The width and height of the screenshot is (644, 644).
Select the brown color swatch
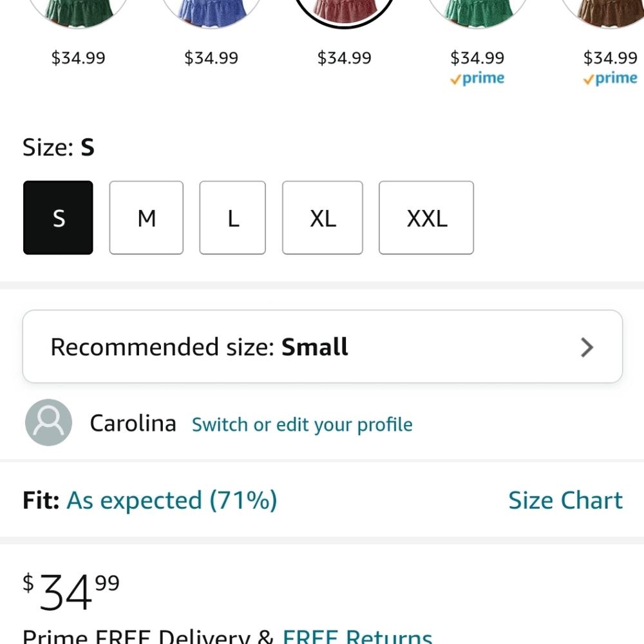[x=604, y=12]
